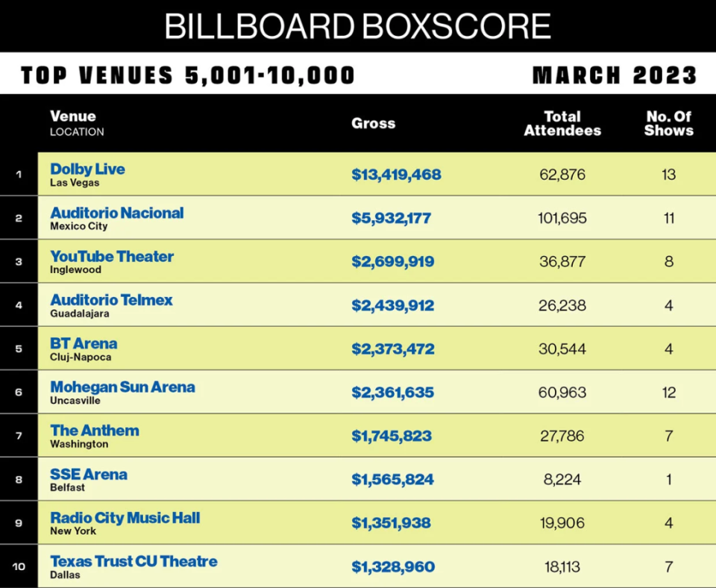Select the Top Venues 5,001-10,000 heading
The width and height of the screenshot is (716, 588).
(188, 75)
